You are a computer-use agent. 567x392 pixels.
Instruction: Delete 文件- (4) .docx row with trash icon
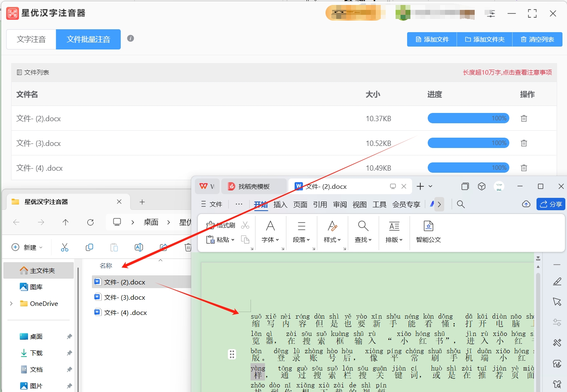pos(524,168)
